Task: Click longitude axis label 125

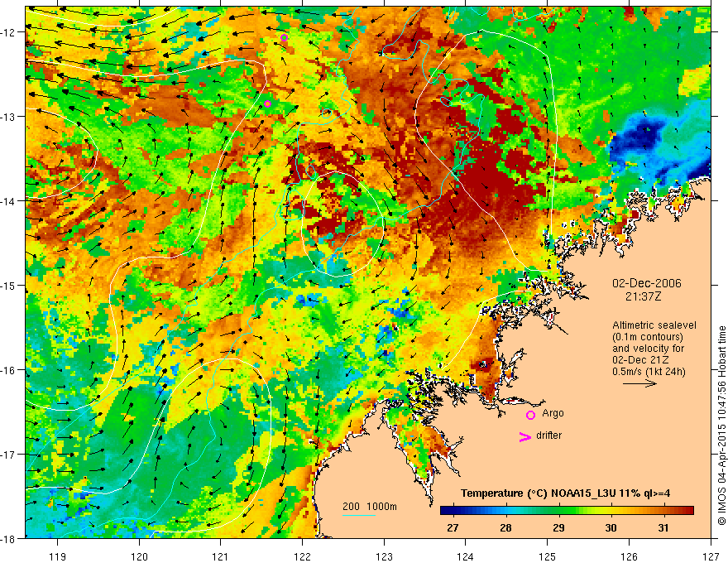Action: click(547, 556)
